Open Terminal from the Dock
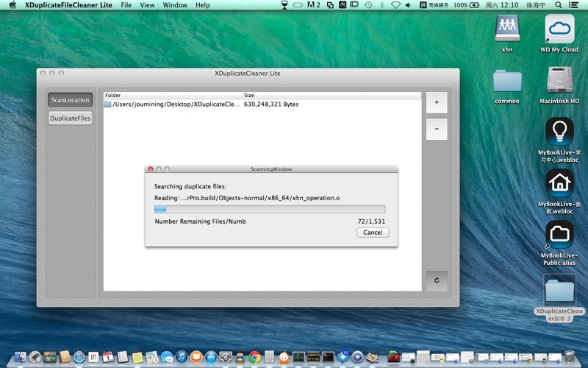588x368 pixels. coord(328,357)
